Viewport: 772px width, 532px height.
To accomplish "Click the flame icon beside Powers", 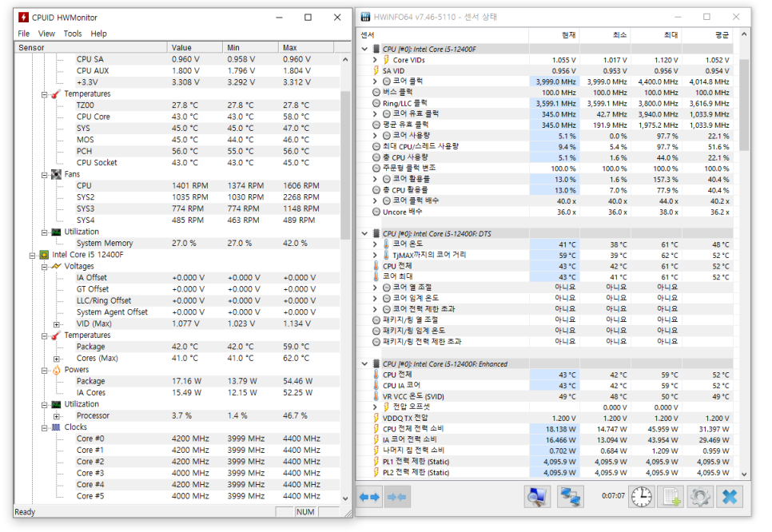I will click(56, 370).
